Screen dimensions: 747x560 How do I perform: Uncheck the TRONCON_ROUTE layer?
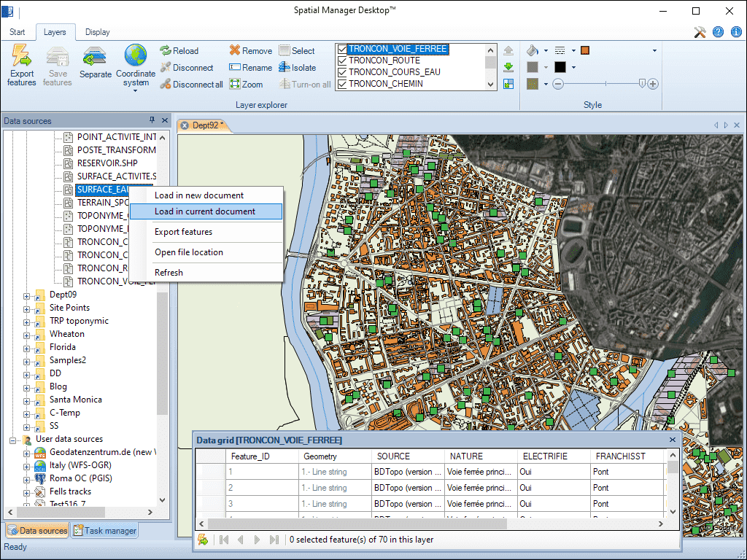point(342,61)
